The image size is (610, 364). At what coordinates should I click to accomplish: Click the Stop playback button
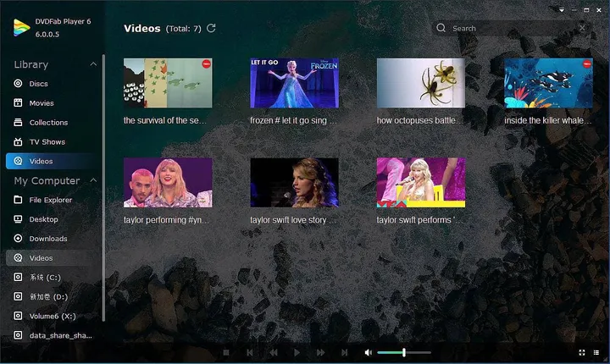pos(226,352)
